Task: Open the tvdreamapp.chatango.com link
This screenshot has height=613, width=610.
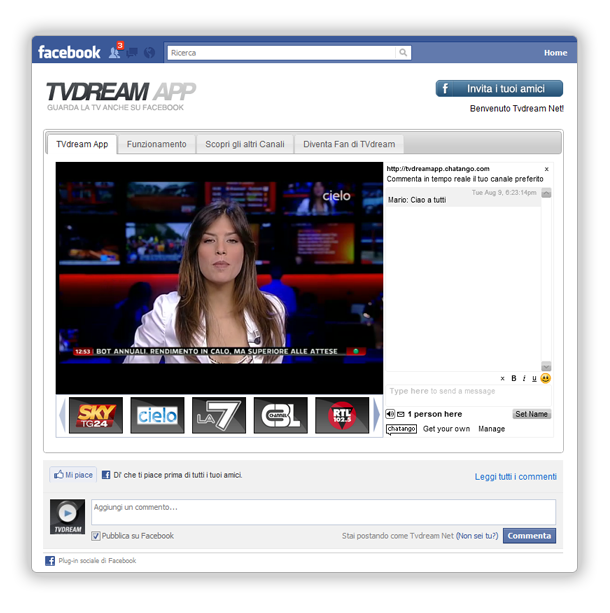Action: coord(438,169)
